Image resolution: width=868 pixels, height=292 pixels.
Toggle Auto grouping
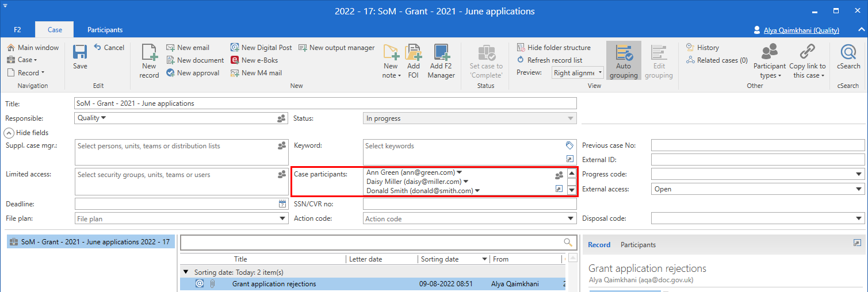pyautogui.click(x=624, y=60)
